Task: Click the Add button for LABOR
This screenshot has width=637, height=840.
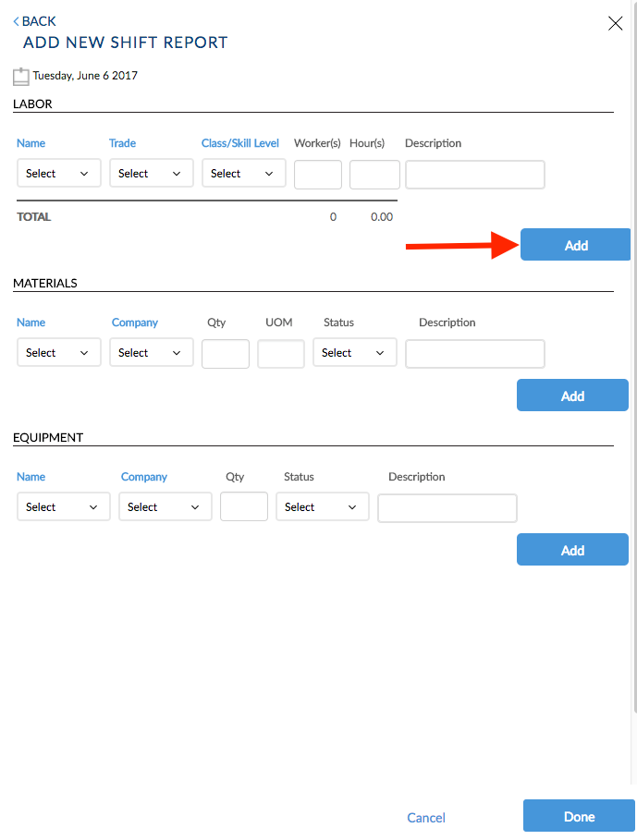Action: (575, 245)
